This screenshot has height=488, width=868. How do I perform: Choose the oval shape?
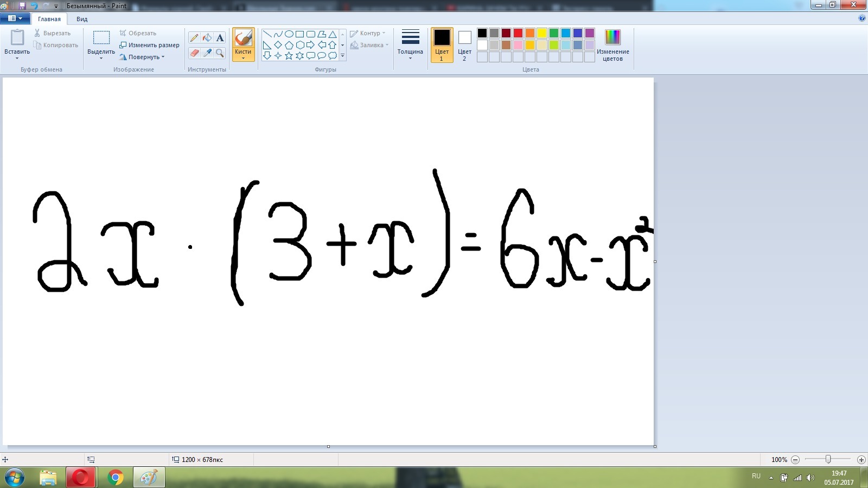289,34
